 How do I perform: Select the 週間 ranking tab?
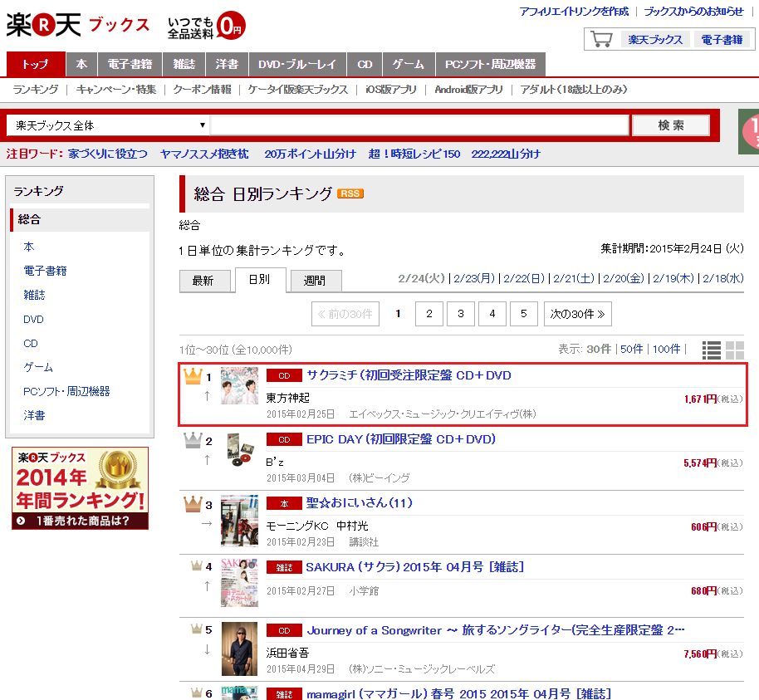coord(316,281)
